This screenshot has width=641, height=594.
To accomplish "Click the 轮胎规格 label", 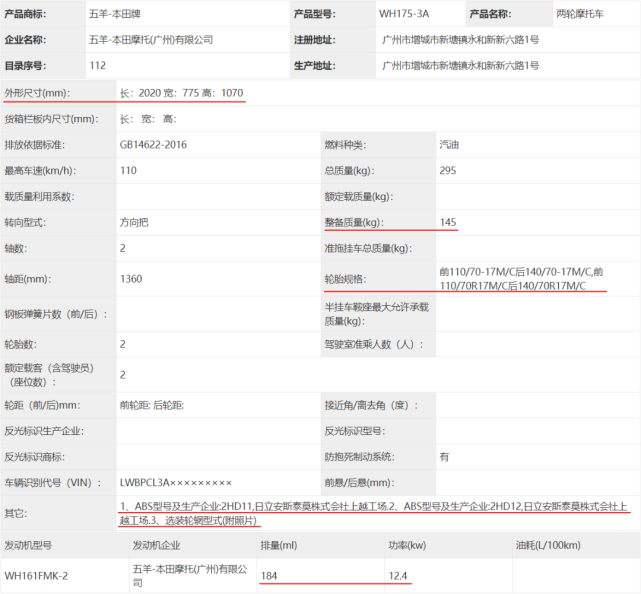I will pyautogui.click(x=345, y=279).
